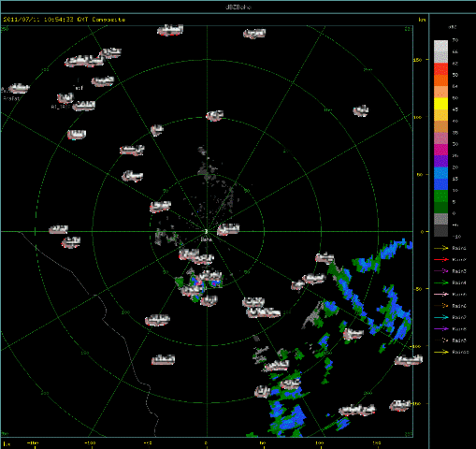Viewport: 476px width, 449px height.
Task: Click the dark green swatch near 0 dBZ
Action: click(x=440, y=208)
